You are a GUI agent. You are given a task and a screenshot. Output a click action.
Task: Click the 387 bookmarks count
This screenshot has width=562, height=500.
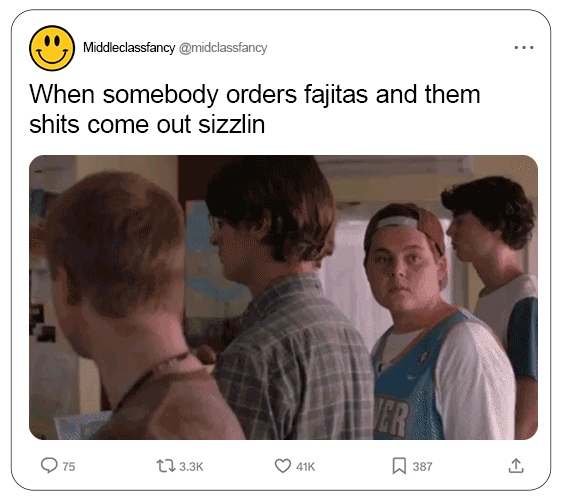click(x=422, y=467)
